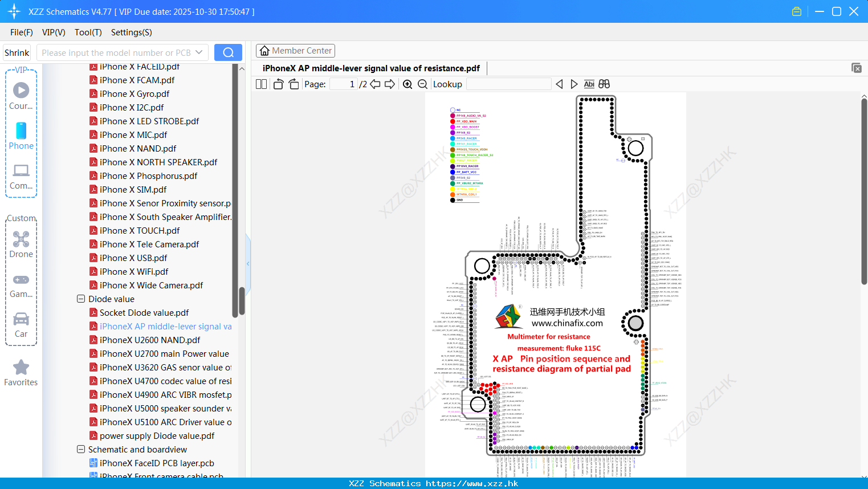The image size is (868, 489).
Task: Click the Shrink button
Action: coord(17,52)
